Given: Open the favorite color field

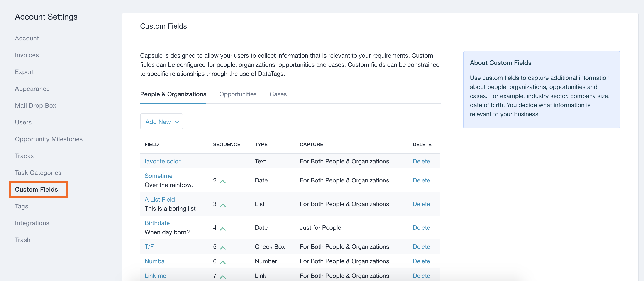Looking at the screenshot, I should (162, 161).
